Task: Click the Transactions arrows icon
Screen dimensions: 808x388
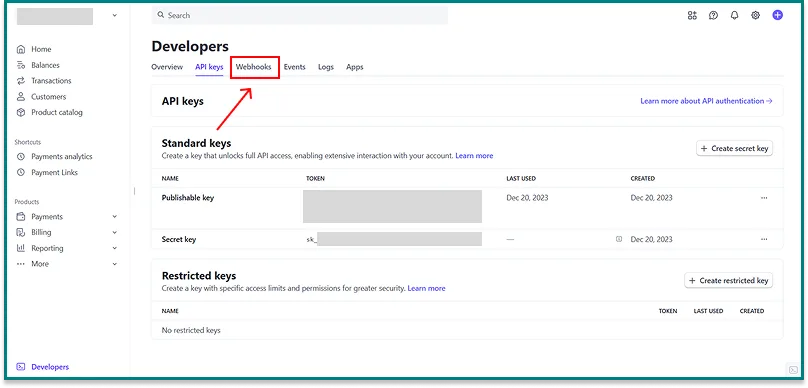Action: pos(21,81)
